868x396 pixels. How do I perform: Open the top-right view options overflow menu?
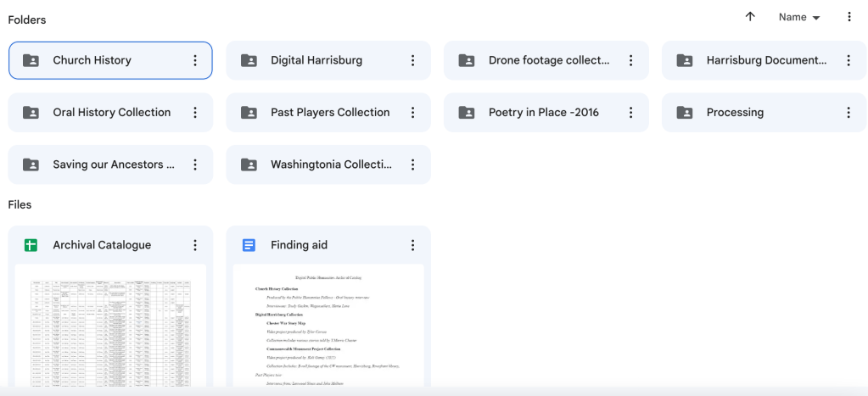coord(849,17)
